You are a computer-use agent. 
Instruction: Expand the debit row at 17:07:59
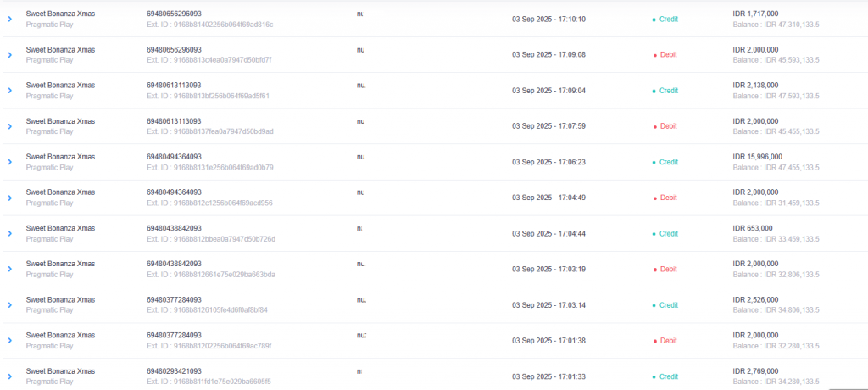(x=9, y=126)
